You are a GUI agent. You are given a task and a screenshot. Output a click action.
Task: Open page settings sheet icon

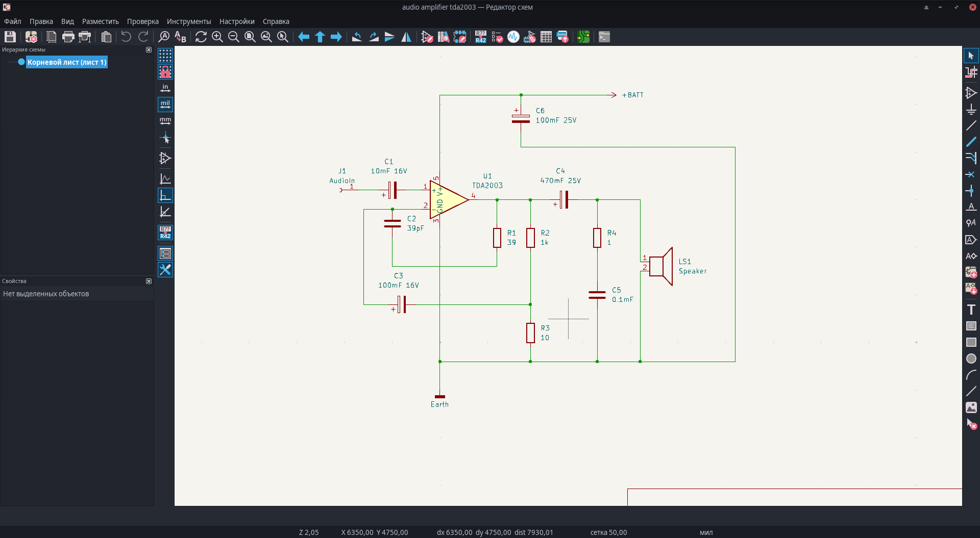tap(52, 37)
